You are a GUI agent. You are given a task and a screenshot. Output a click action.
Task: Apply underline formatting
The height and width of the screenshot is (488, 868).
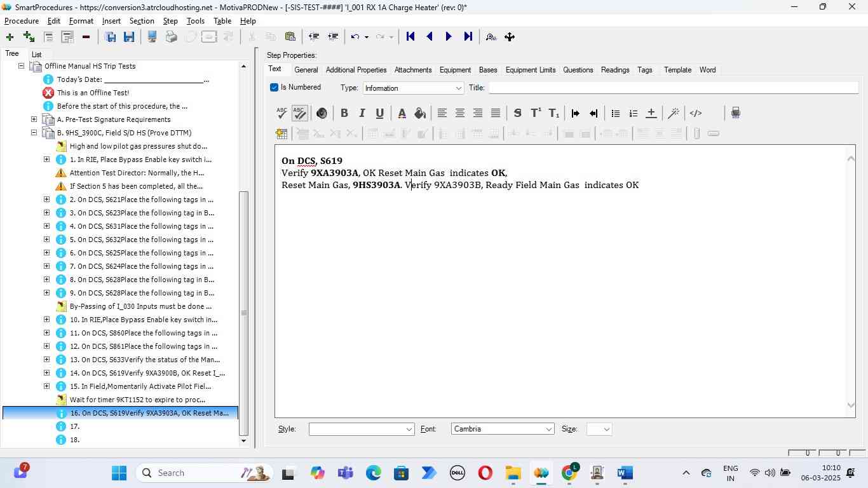click(379, 113)
